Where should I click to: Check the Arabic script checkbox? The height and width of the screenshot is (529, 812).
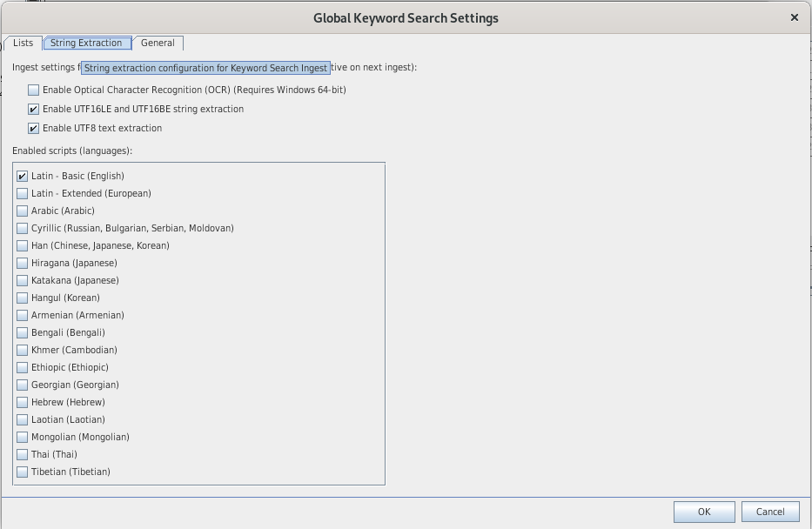23,211
